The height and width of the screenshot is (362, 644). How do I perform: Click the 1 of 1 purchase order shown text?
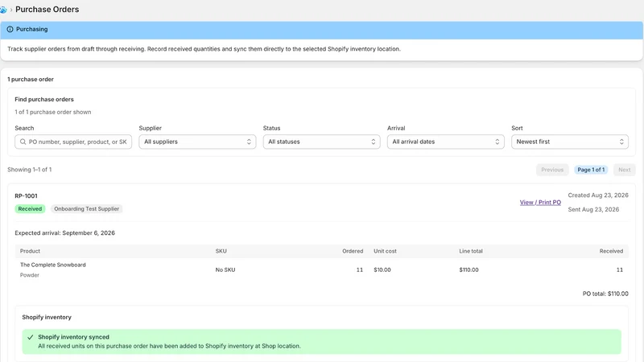[x=53, y=112]
